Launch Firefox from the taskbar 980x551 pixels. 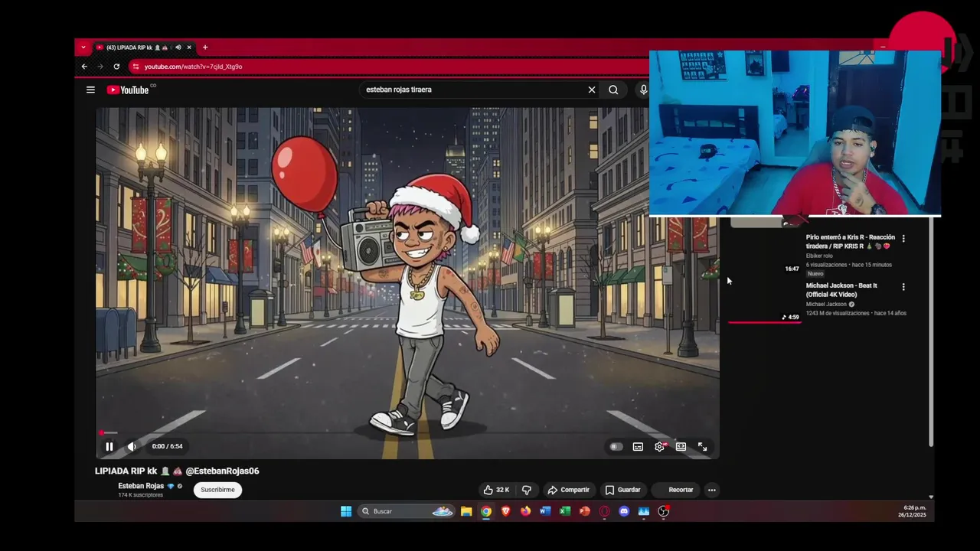(525, 511)
